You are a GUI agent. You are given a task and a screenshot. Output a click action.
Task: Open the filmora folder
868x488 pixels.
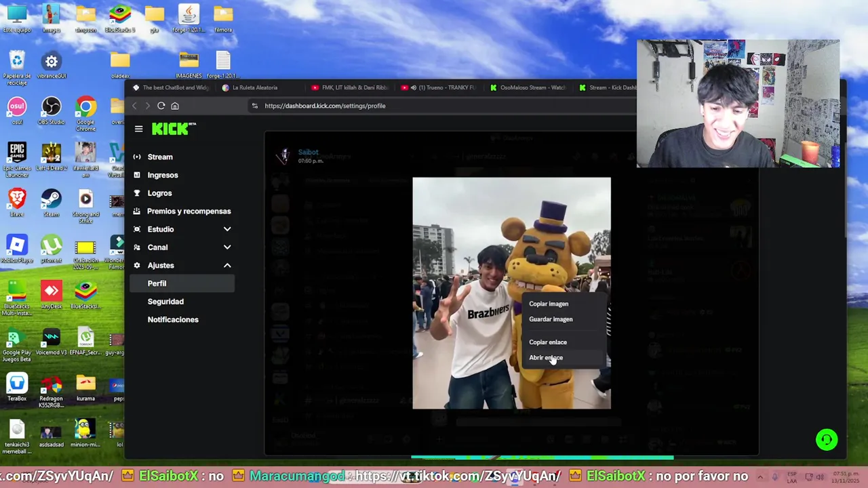[x=223, y=19]
